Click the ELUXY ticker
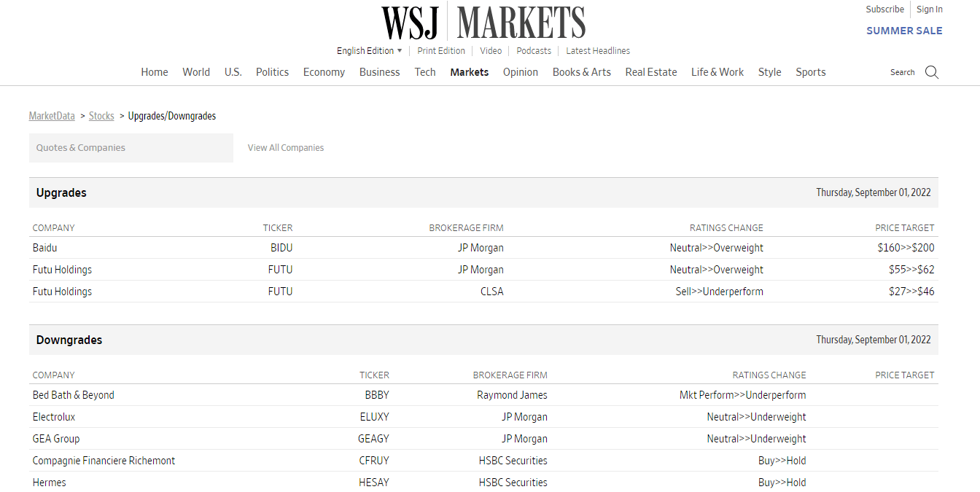 coord(375,417)
